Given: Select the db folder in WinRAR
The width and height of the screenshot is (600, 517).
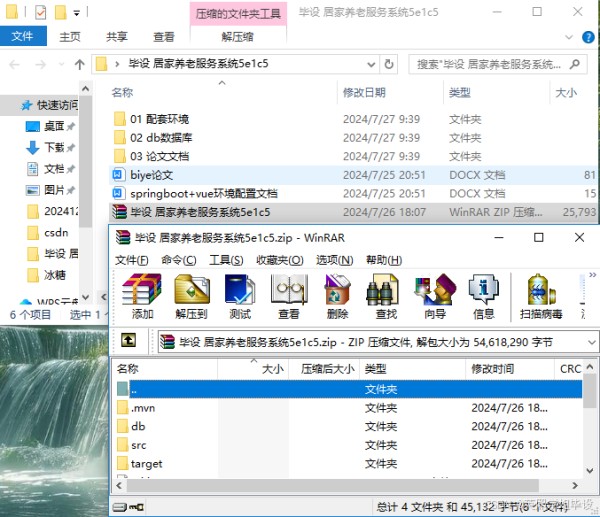Looking at the screenshot, I should coord(138,426).
